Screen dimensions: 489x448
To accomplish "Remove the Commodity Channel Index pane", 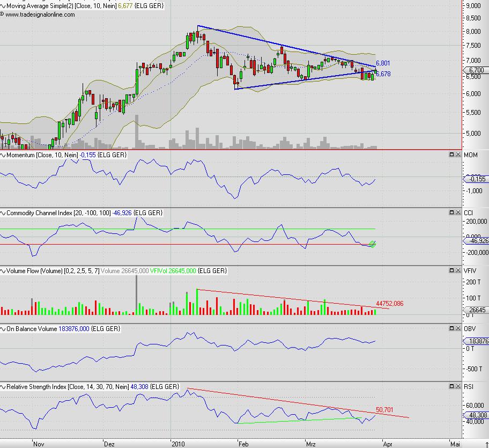I will point(458,213).
